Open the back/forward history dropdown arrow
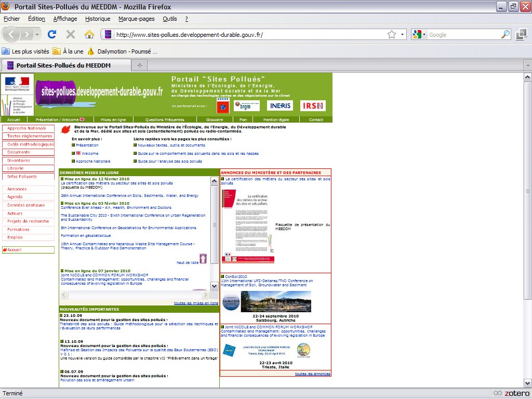Viewport: 532px width, 399px height. point(37,35)
